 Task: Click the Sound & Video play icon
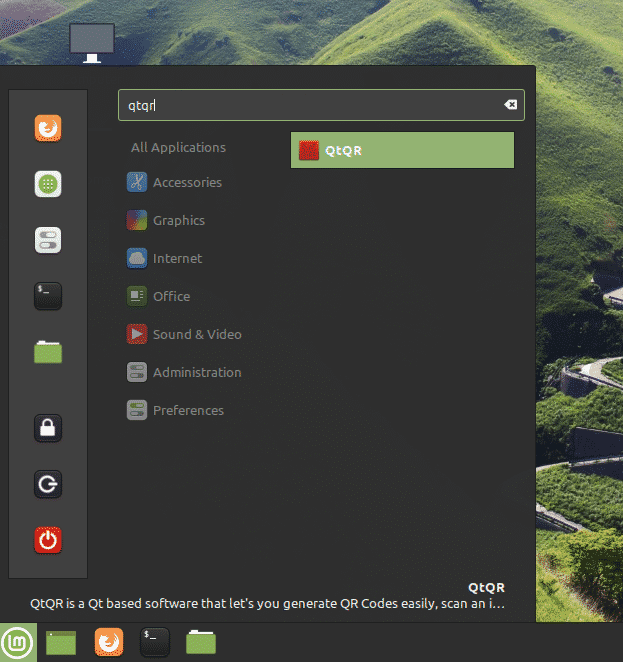click(x=137, y=334)
